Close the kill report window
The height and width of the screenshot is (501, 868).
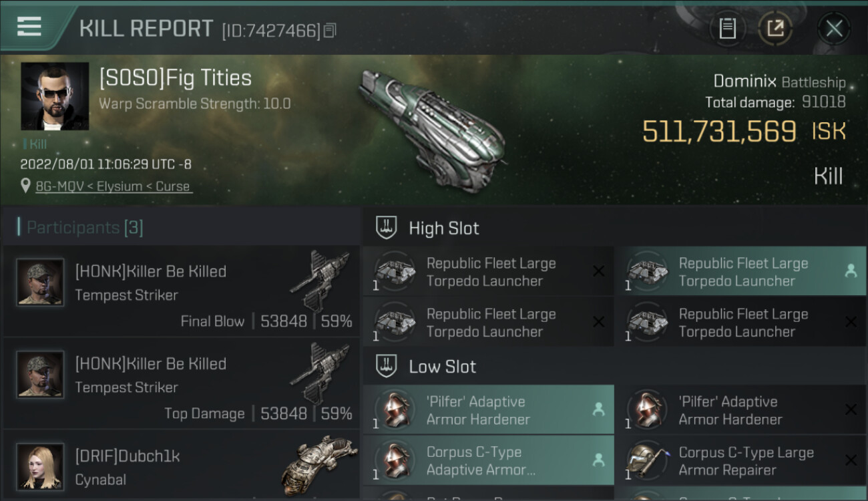(834, 29)
